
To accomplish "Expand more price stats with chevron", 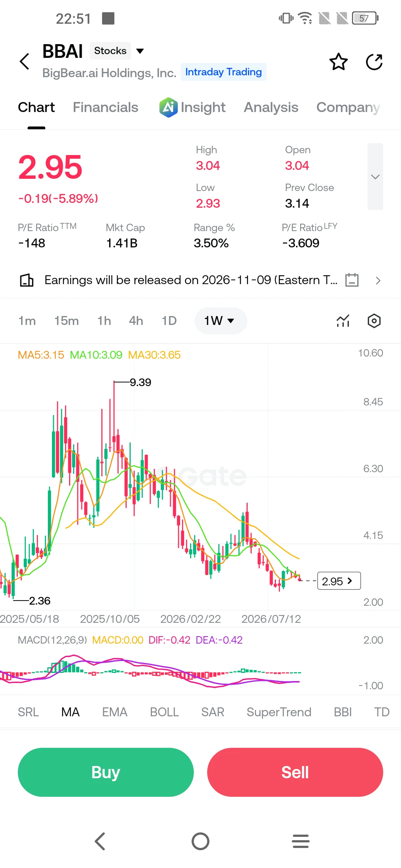I will point(375,177).
